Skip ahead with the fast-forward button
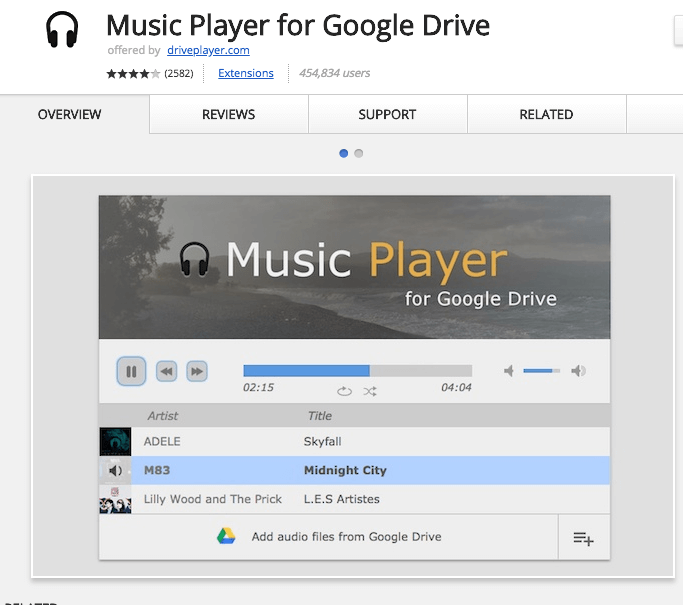The width and height of the screenshot is (683, 605). (x=197, y=371)
